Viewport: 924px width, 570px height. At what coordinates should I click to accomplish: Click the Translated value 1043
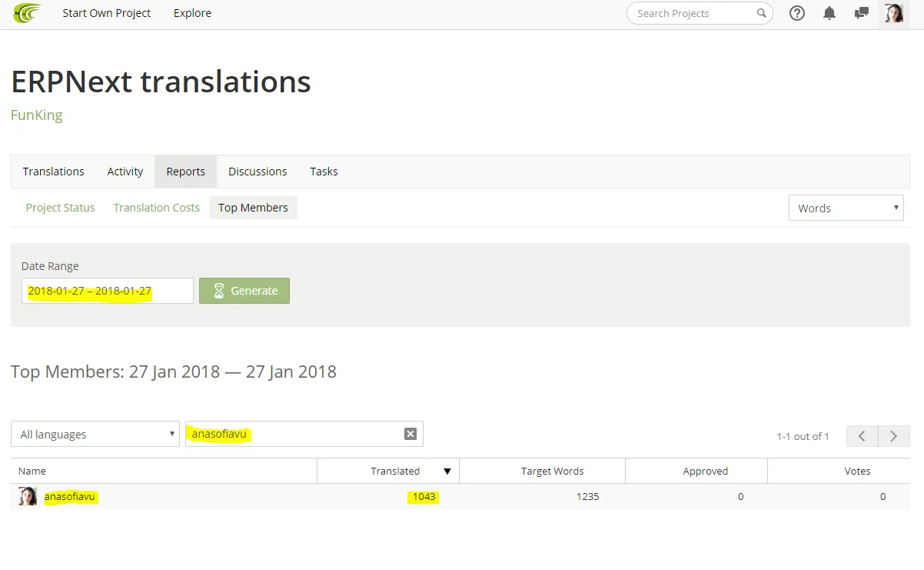coord(424,497)
